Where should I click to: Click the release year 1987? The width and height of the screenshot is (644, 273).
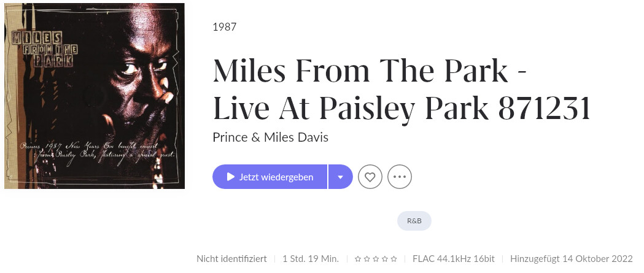[x=225, y=27]
